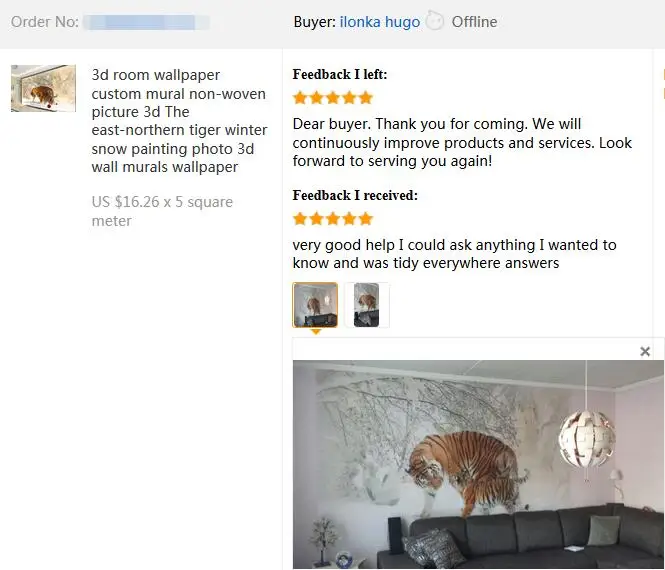Click fifth star under Feedback I left

pyautogui.click(x=366, y=98)
